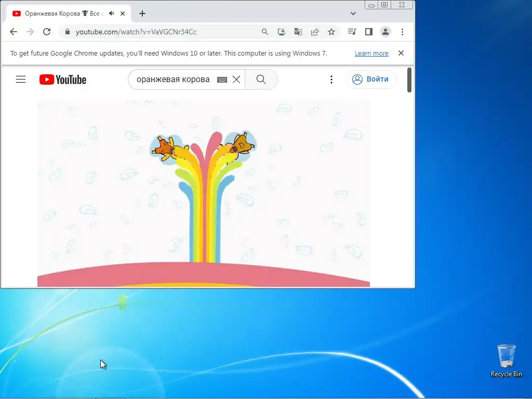Dismiss the Chrome update notification bar
The width and height of the screenshot is (532, 399).
coord(401,53)
